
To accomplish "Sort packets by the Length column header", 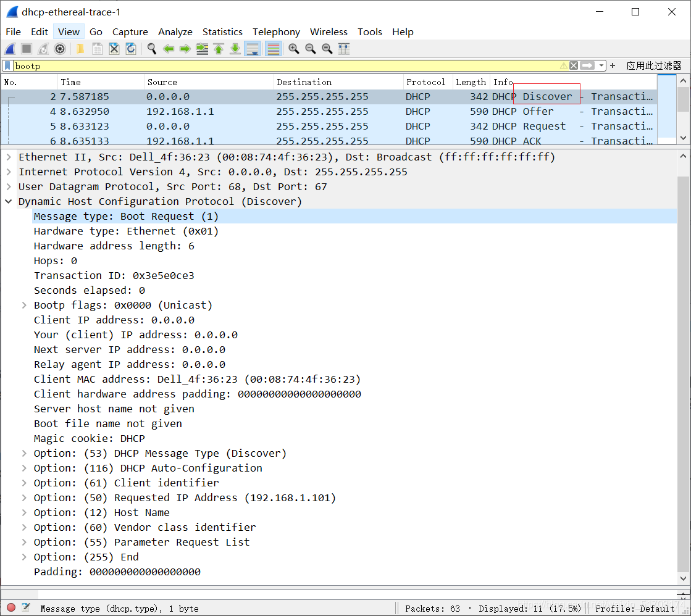I will point(471,82).
